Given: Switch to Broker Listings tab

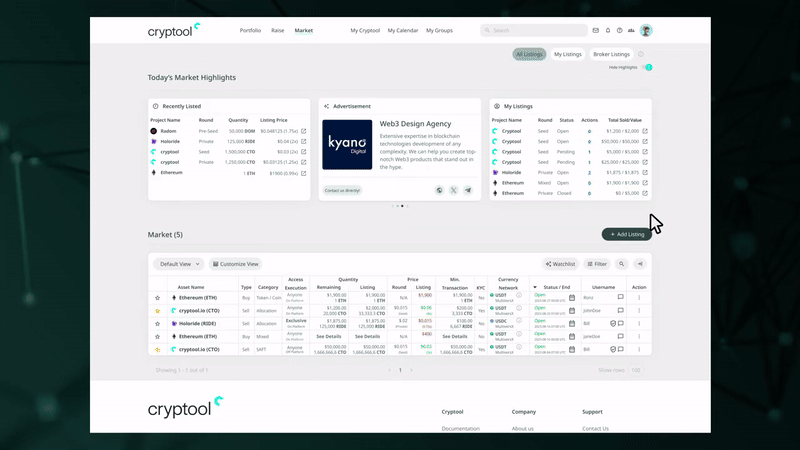Looking at the screenshot, I should point(611,54).
